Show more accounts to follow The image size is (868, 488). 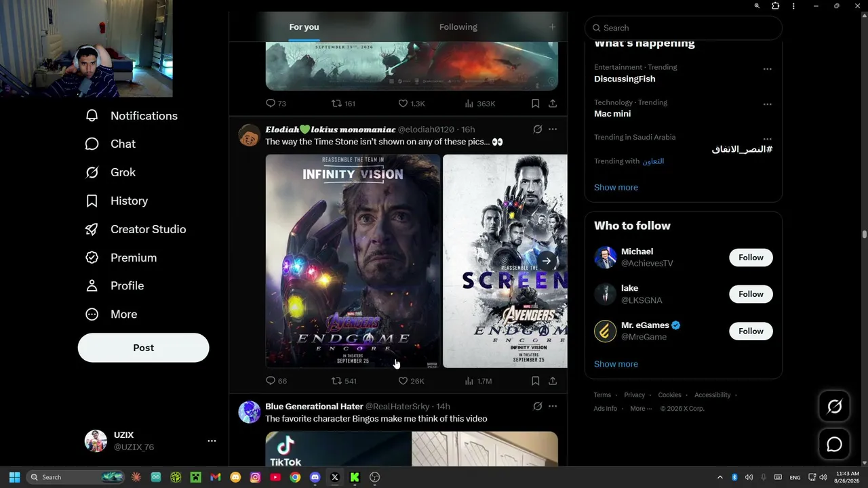(x=616, y=364)
